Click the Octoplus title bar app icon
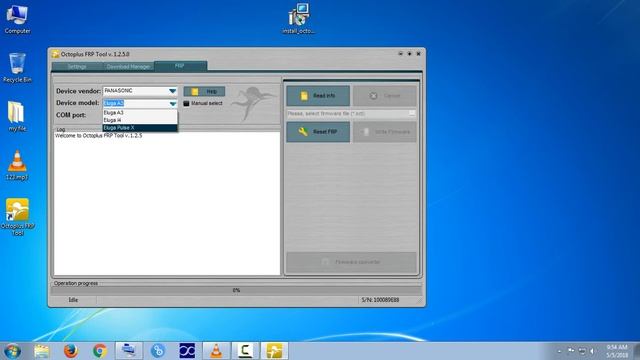Image resolution: width=640 pixels, height=360 pixels. (56, 54)
